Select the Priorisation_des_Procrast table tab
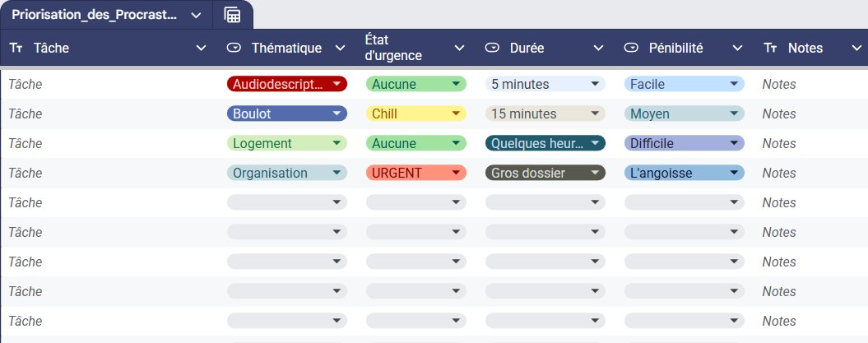Screen dimensions: 868x343 tap(93, 15)
